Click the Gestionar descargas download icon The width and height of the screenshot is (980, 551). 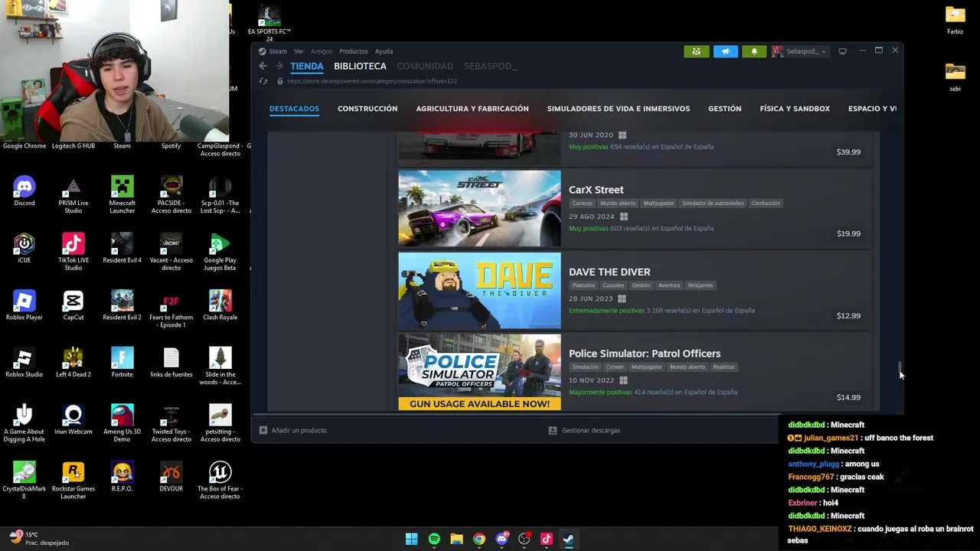coord(553,430)
